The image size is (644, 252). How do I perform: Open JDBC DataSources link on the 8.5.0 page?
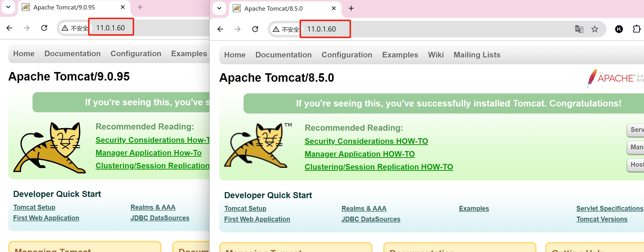[371, 219]
